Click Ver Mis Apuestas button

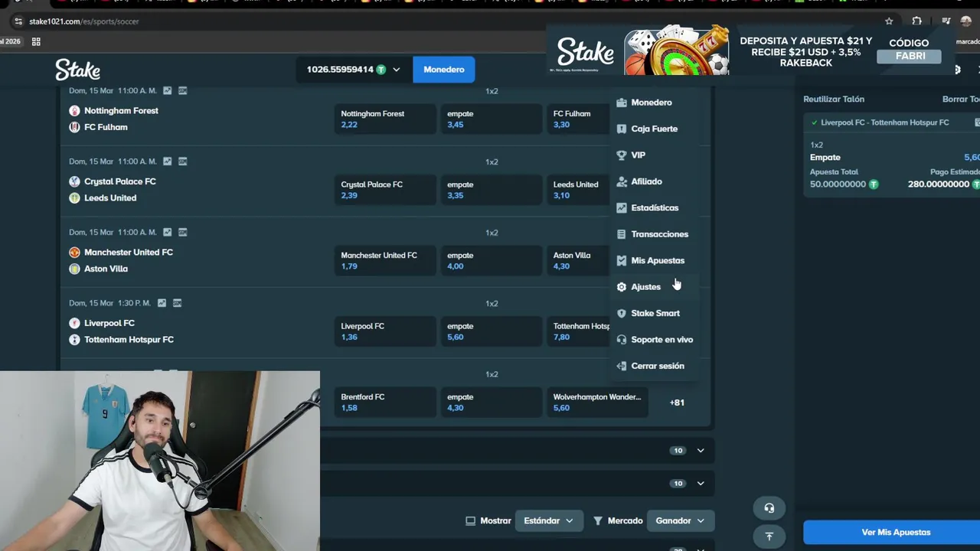896,533
